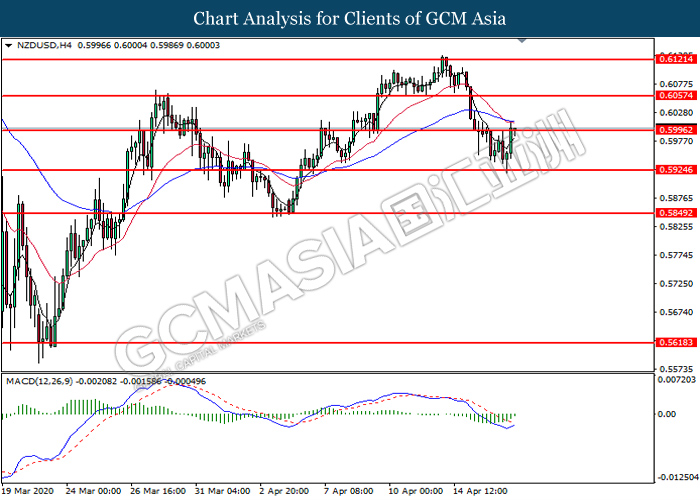This screenshot has width=700, height=500.
Task: Click the 7 Apr 08:00 time label
Action: click(x=349, y=491)
